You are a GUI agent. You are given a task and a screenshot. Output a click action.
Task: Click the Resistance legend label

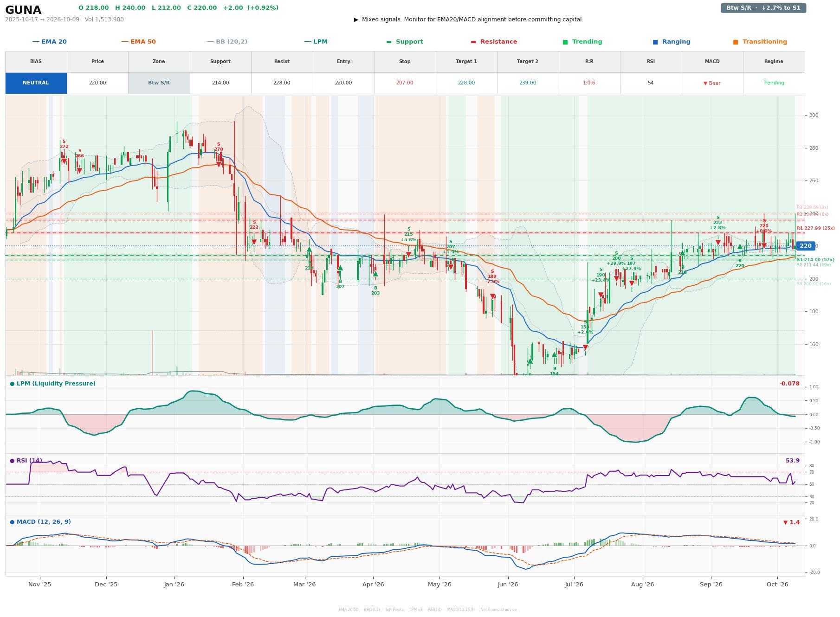(x=498, y=42)
